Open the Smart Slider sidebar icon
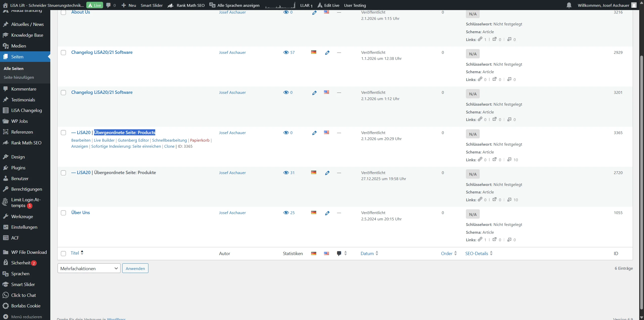This screenshot has width=644, height=320. [x=6, y=284]
